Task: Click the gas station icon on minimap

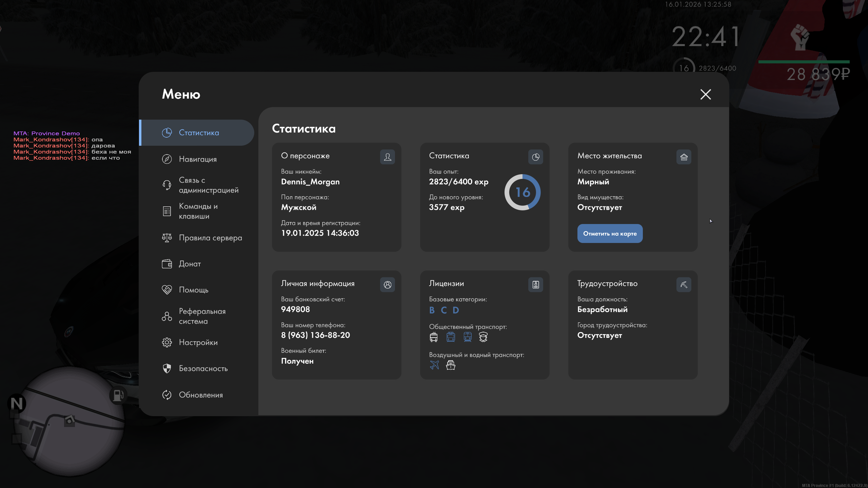Action: click(118, 395)
